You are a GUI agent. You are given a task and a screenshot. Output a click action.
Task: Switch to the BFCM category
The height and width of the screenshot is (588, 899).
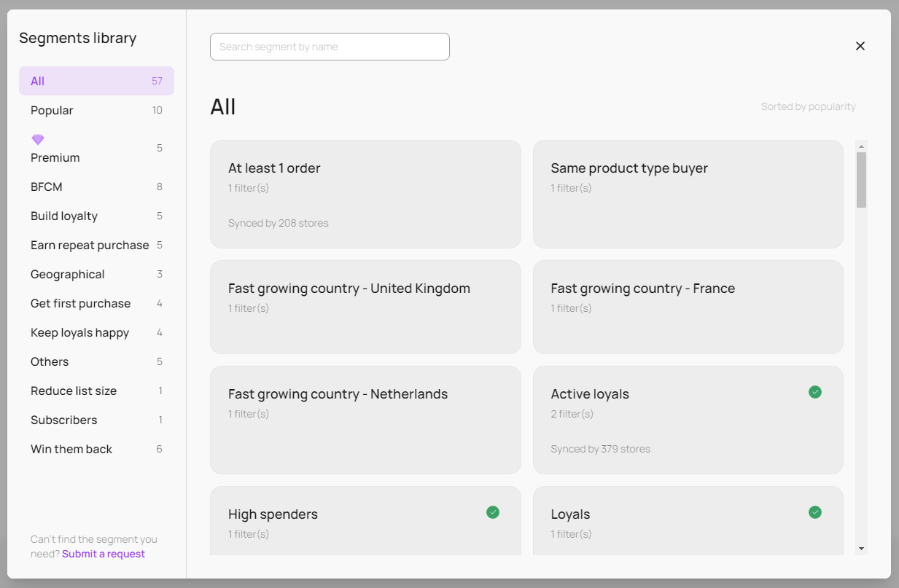[96, 187]
